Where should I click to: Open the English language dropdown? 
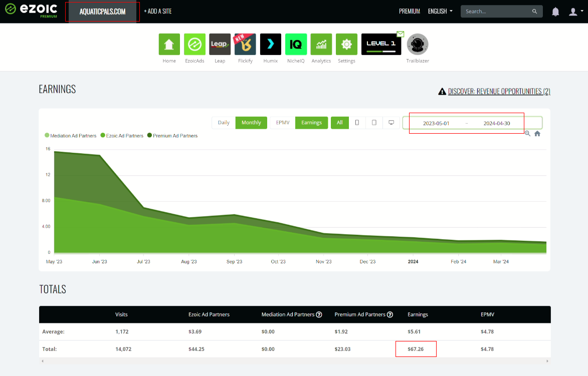coord(440,11)
